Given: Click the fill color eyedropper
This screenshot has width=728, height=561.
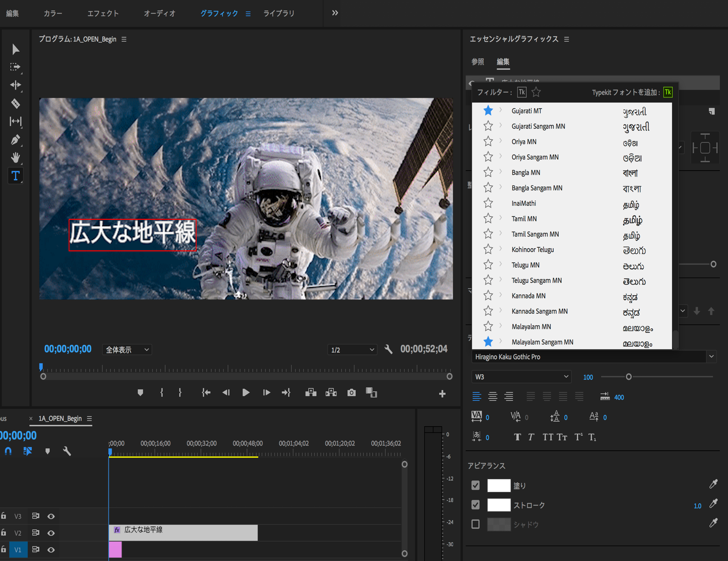Looking at the screenshot, I should (x=713, y=484).
